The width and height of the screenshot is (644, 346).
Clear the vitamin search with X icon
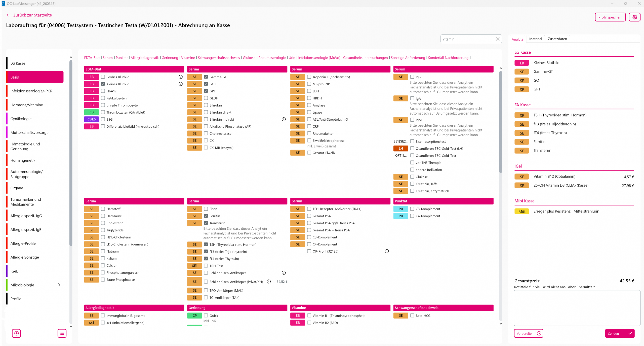(497, 39)
